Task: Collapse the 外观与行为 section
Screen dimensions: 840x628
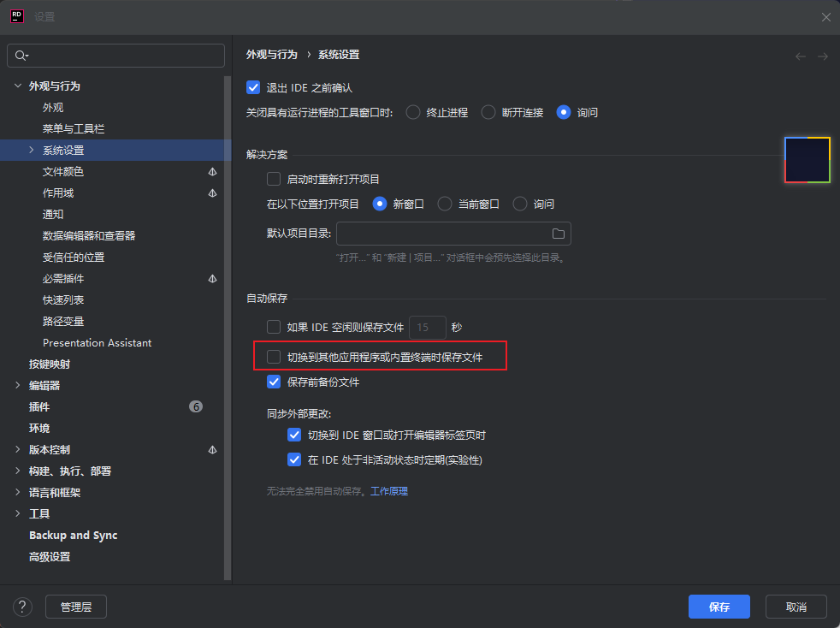Action: [x=17, y=86]
